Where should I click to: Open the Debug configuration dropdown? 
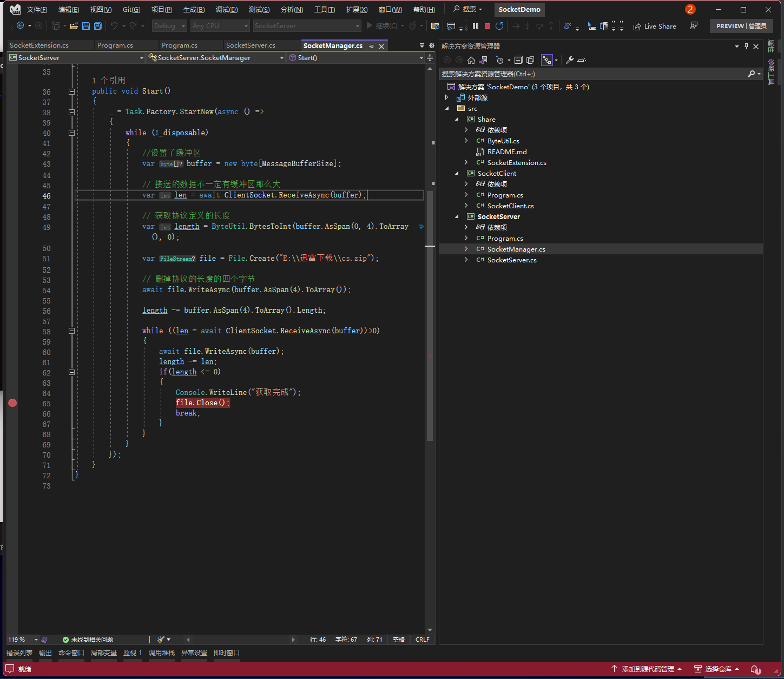pos(169,26)
